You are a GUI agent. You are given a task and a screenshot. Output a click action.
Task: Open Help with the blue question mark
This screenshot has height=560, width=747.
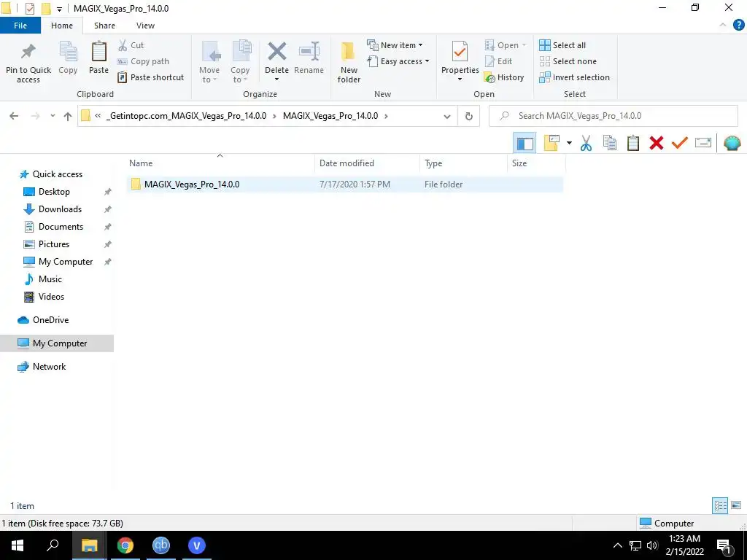738,26
